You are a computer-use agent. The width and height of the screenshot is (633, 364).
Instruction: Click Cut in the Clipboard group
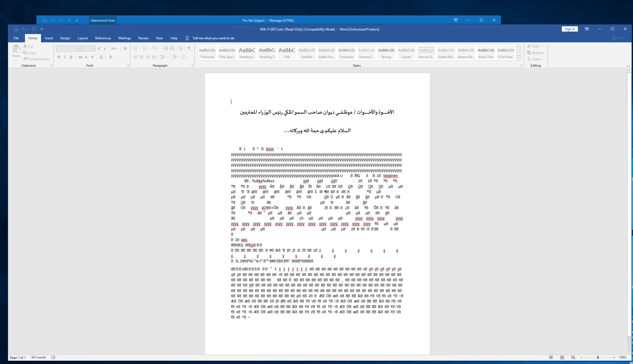pyautogui.click(x=28, y=46)
